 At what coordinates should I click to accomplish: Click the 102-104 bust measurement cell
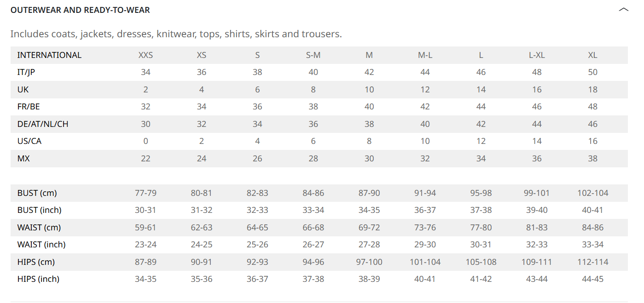click(592, 193)
